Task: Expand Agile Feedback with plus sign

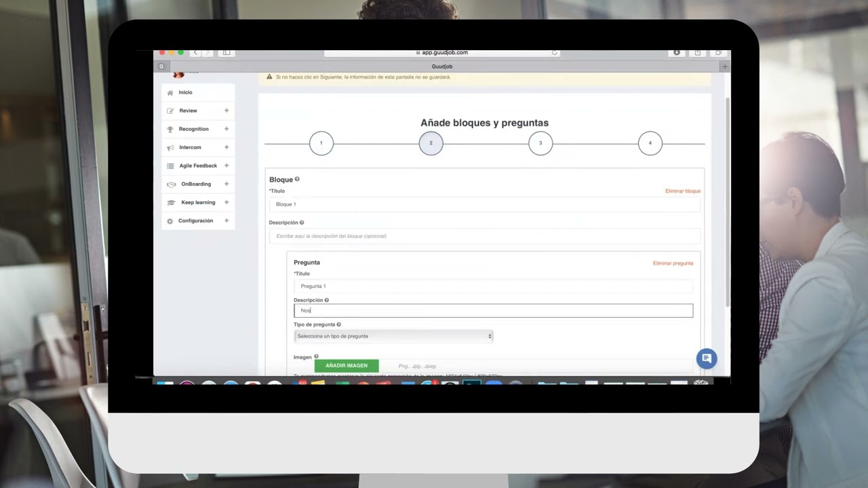Action: [226, 165]
